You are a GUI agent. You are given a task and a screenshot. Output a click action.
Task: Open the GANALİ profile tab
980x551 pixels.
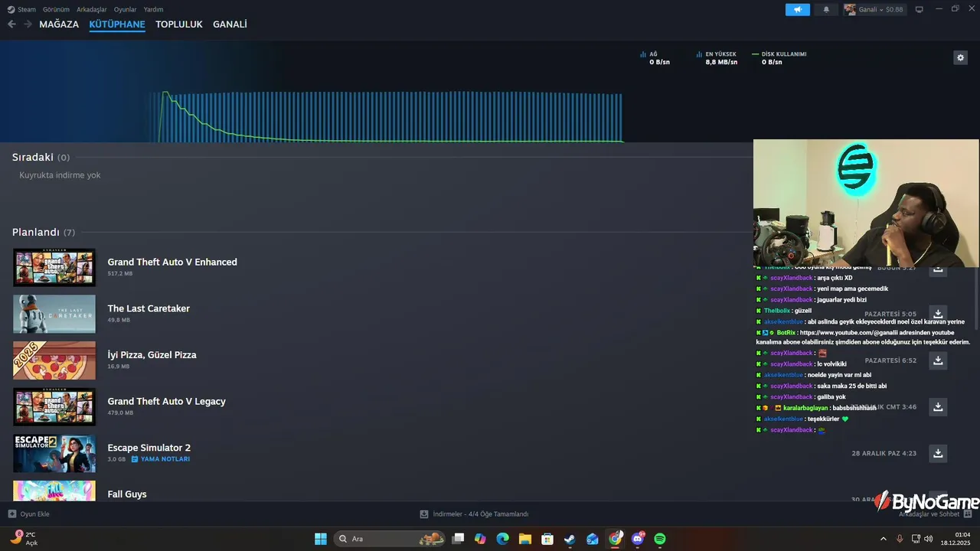230,24
